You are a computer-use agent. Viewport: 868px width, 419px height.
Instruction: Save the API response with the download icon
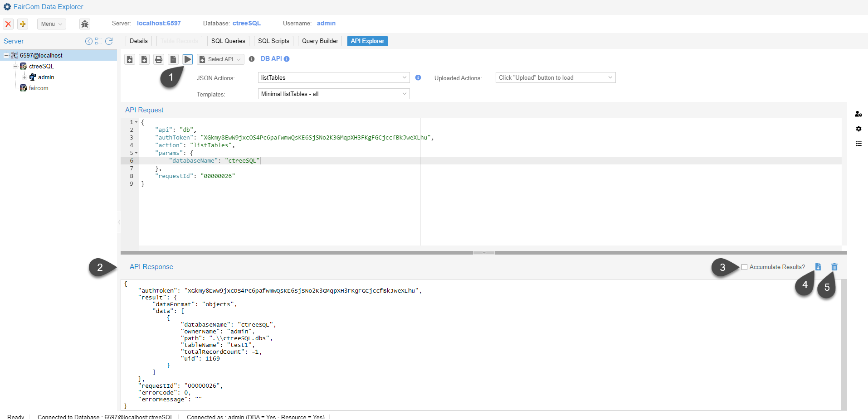pos(818,267)
